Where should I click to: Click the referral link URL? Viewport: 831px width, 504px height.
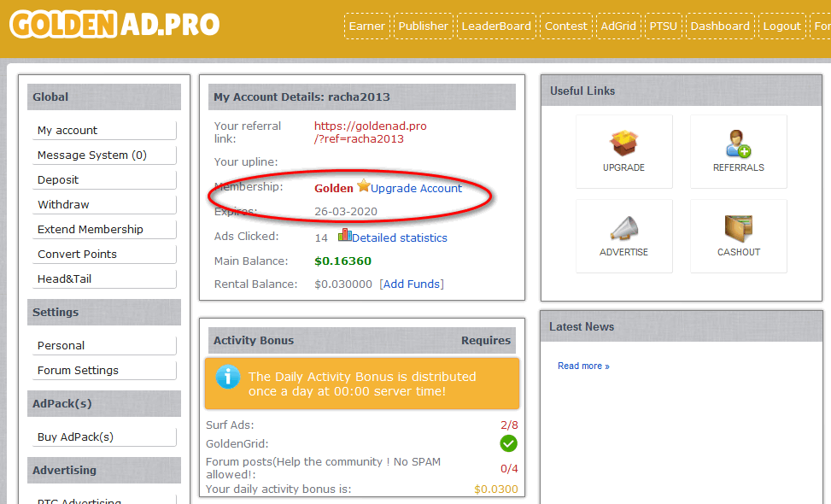(370, 132)
